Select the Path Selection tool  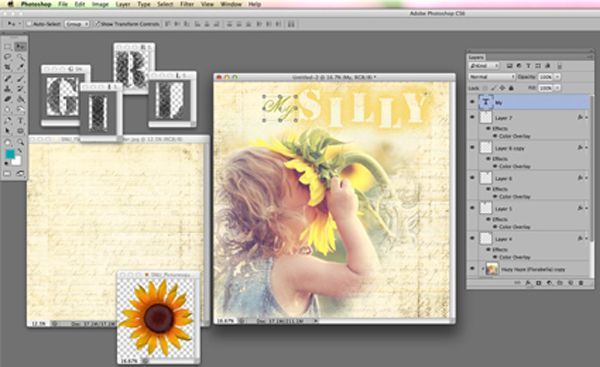pos(8,131)
